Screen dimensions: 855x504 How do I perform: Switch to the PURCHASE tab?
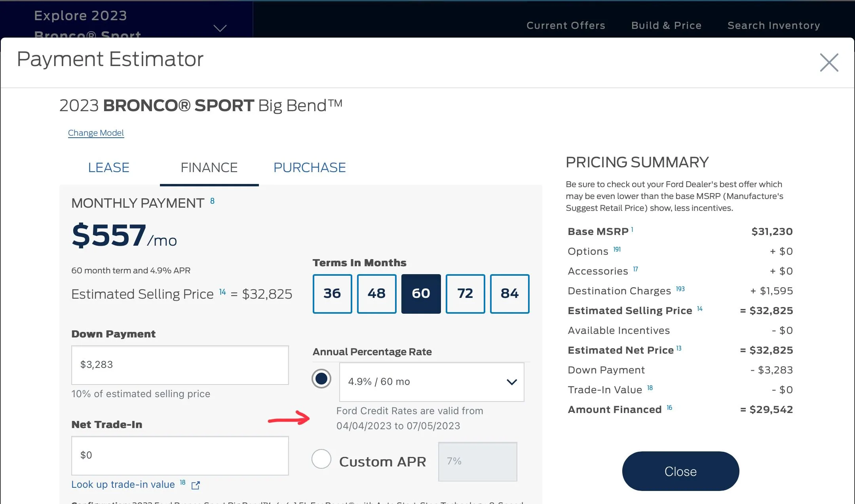pyautogui.click(x=310, y=167)
